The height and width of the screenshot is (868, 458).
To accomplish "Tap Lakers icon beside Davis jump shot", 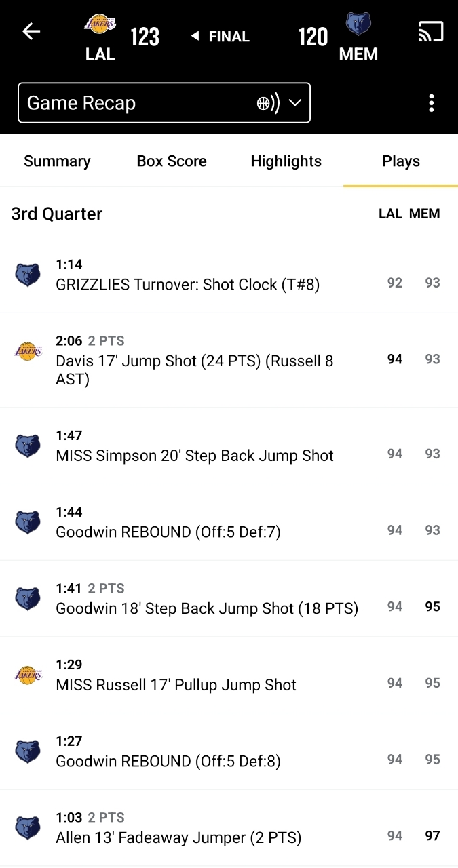I will coord(28,351).
